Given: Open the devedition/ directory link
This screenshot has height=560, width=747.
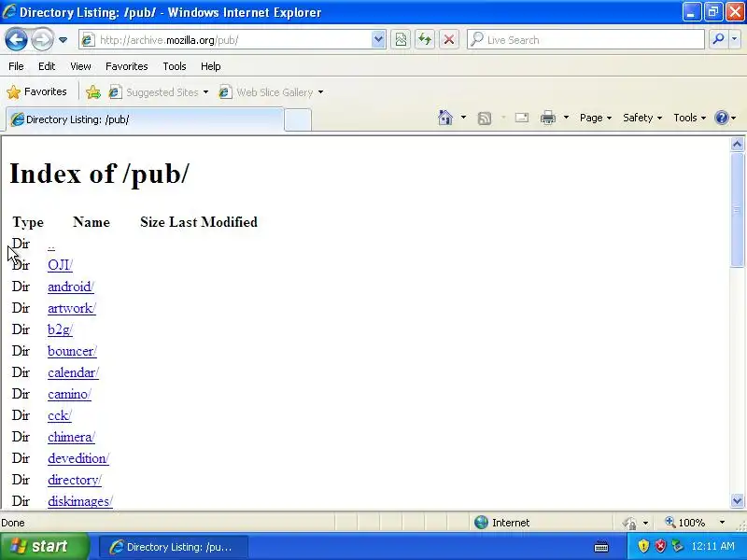Looking at the screenshot, I should point(78,458).
